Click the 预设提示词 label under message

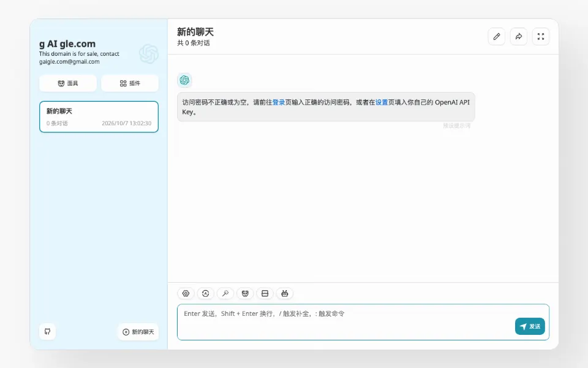coord(457,125)
